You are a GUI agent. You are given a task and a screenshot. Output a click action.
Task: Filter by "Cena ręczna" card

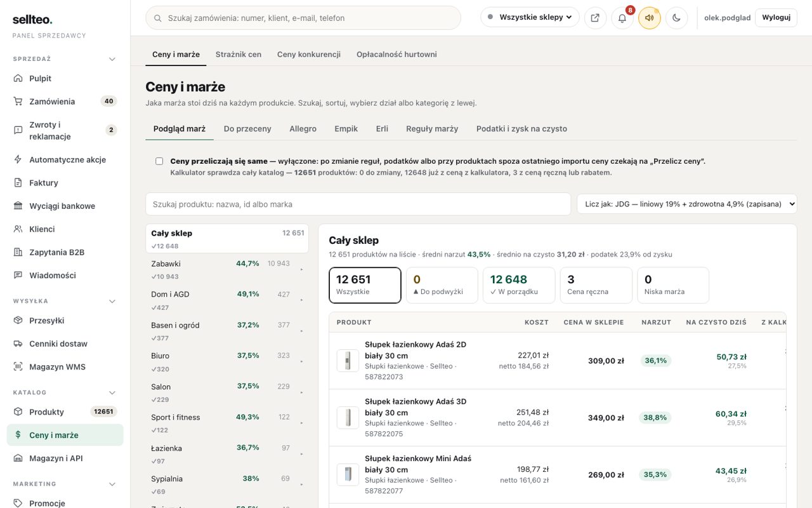pyautogui.click(x=596, y=285)
